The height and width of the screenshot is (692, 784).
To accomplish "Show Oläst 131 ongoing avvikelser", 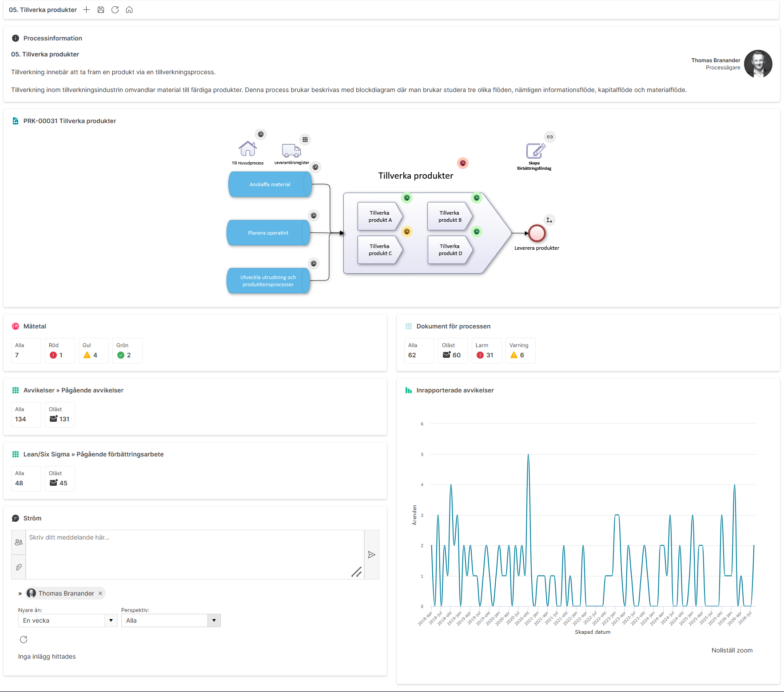I will (60, 415).
